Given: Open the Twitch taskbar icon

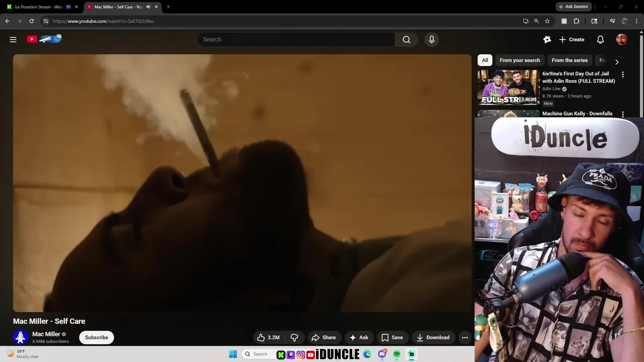Looking at the screenshot, I should pyautogui.click(x=291, y=355).
